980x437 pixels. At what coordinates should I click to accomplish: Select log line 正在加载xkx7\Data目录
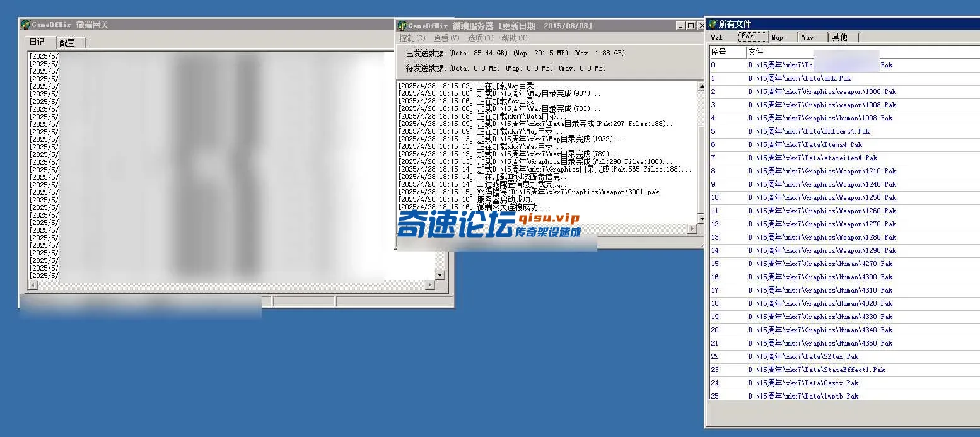click(483, 116)
